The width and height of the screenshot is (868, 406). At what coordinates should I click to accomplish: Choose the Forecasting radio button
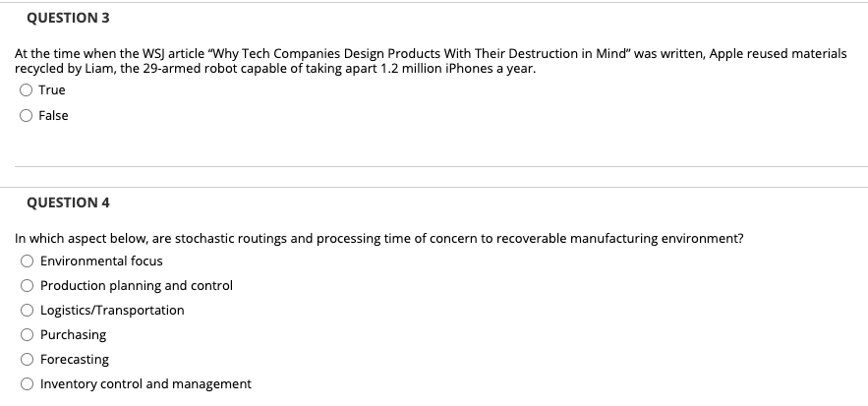click(x=28, y=360)
